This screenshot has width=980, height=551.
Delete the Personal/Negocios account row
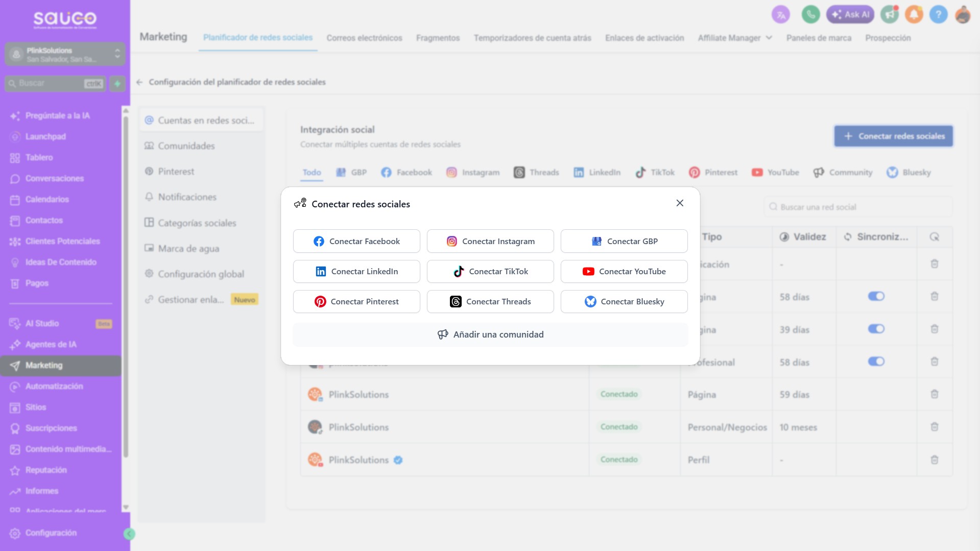tap(935, 427)
